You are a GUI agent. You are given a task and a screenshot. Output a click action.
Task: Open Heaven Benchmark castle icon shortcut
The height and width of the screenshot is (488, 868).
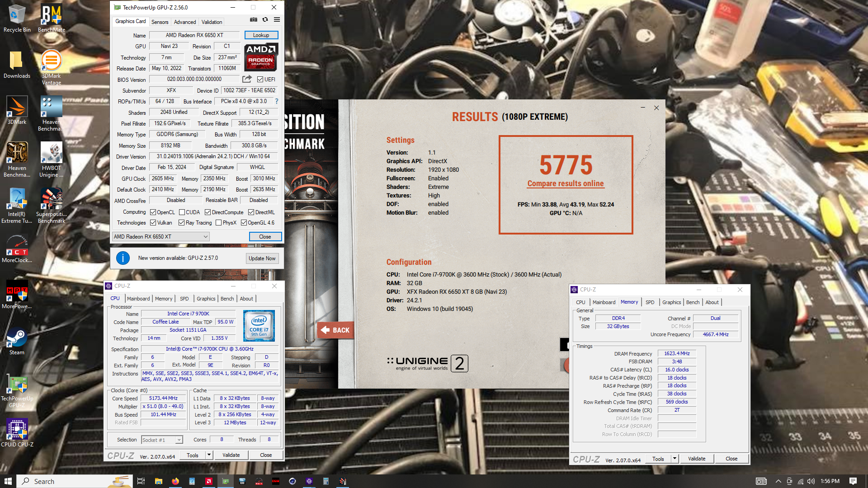[x=17, y=160]
